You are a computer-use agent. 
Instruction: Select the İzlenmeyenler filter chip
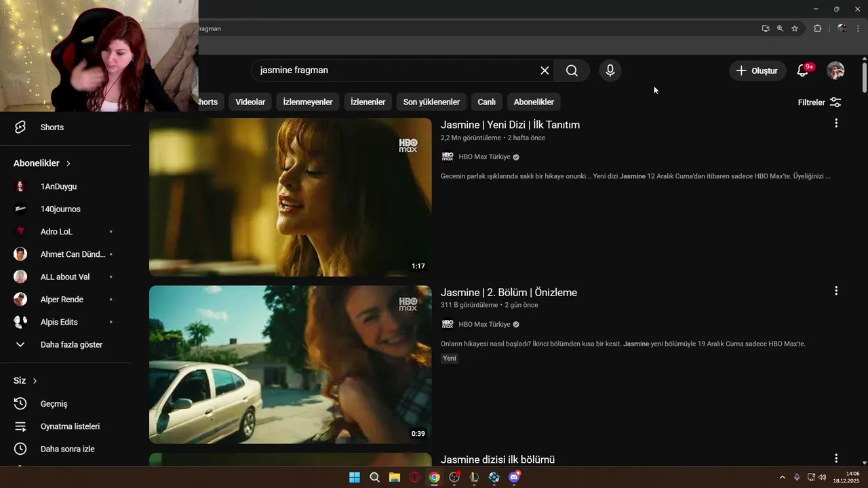point(308,102)
